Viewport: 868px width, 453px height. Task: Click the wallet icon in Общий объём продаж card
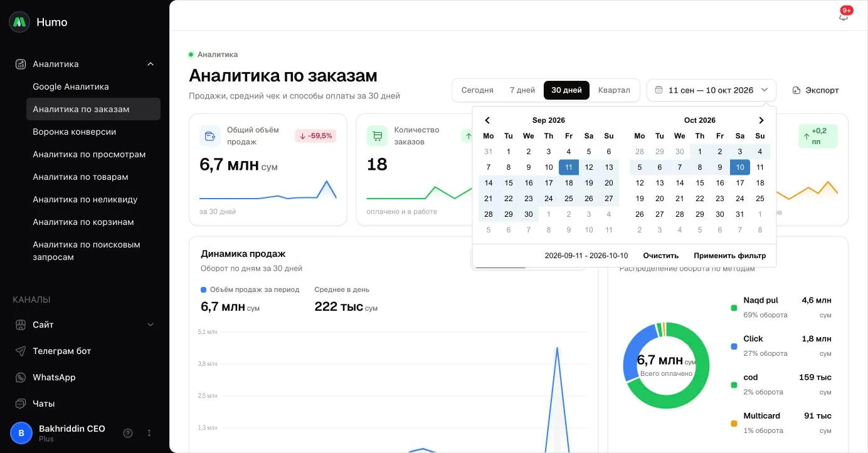pyautogui.click(x=210, y=135)
